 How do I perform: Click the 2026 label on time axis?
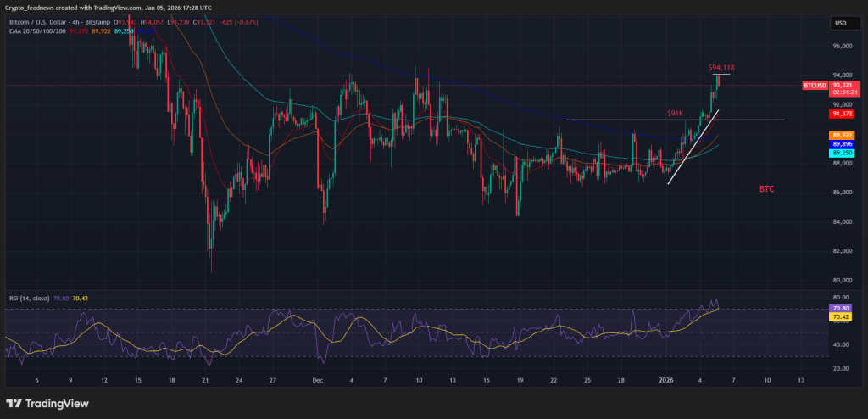(x=666, y=381)
